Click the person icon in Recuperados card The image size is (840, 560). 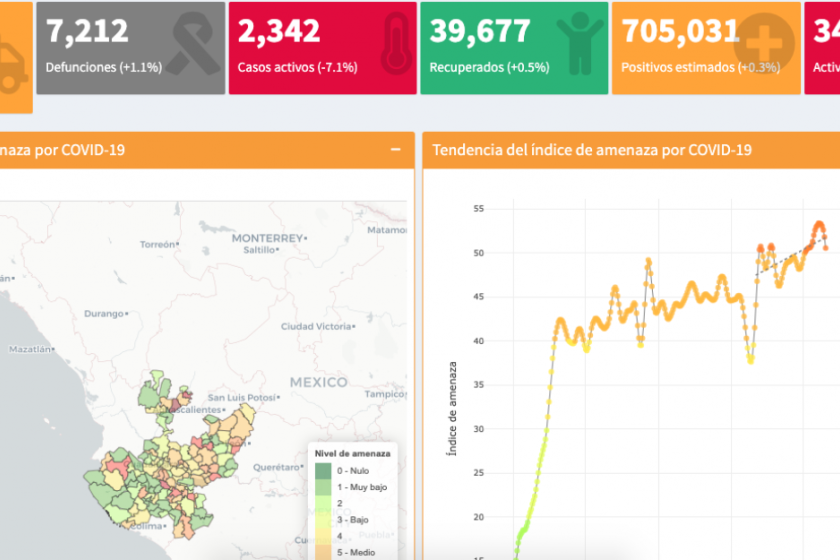[579, 44]
